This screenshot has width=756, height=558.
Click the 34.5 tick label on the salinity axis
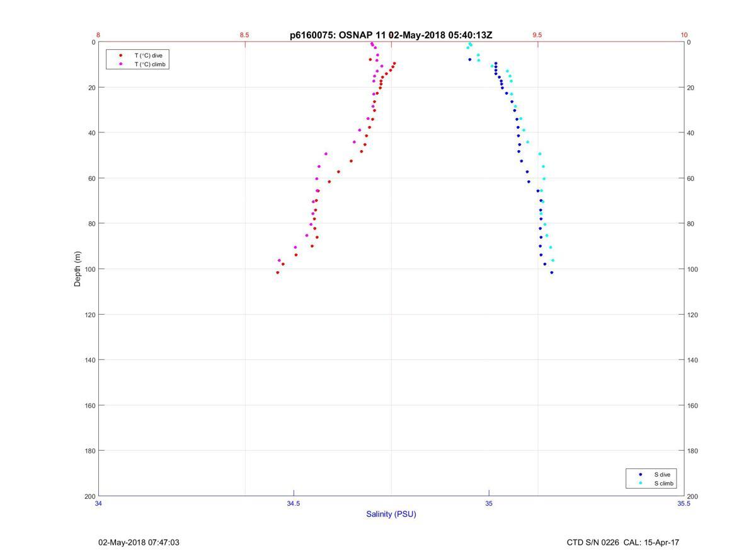(294, 504)
